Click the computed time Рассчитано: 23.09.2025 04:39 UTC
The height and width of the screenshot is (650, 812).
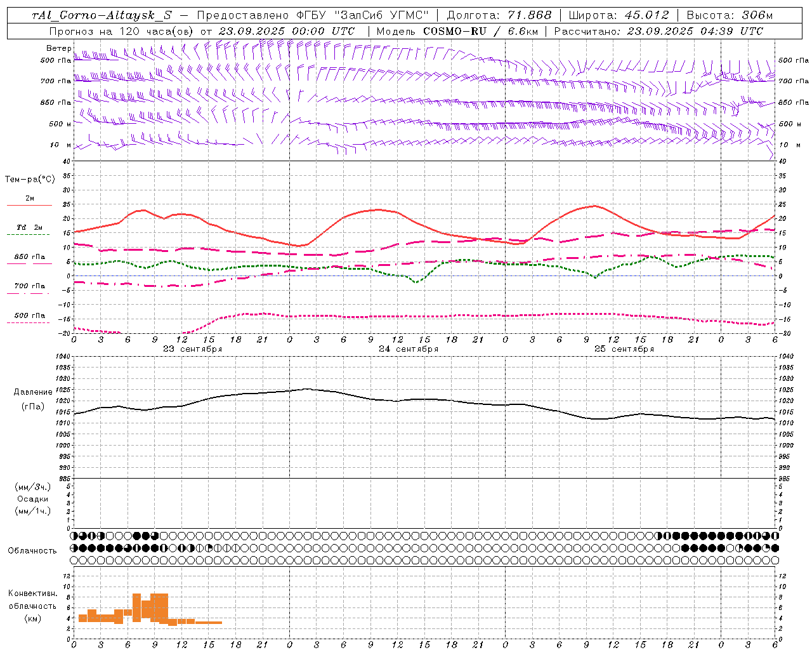click(x=658, y=31)
